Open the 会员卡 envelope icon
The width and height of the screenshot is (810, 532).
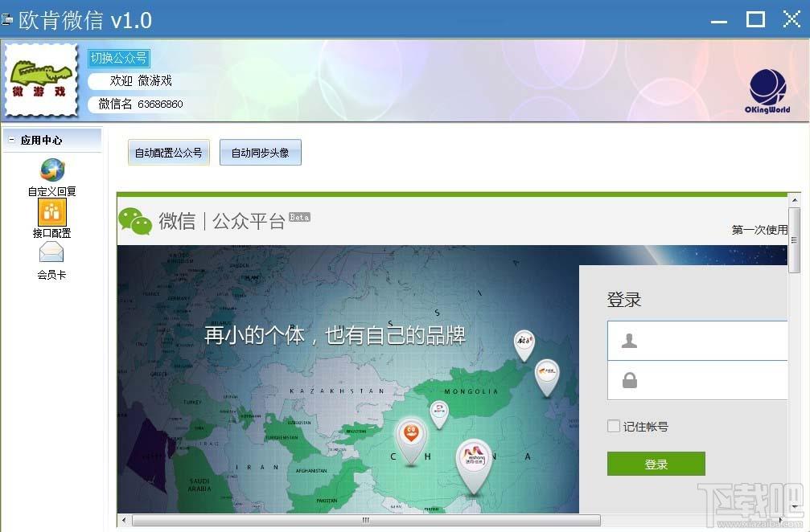tap(51, 253)
